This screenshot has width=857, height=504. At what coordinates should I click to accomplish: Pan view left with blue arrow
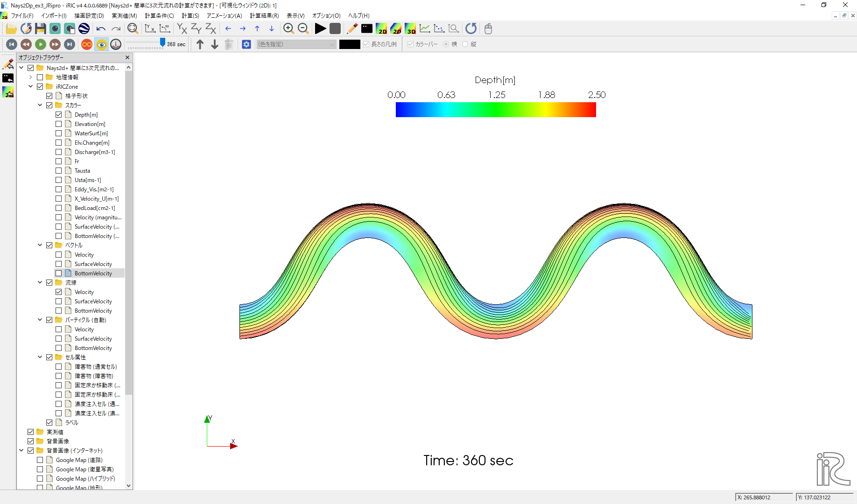point(228,29)
